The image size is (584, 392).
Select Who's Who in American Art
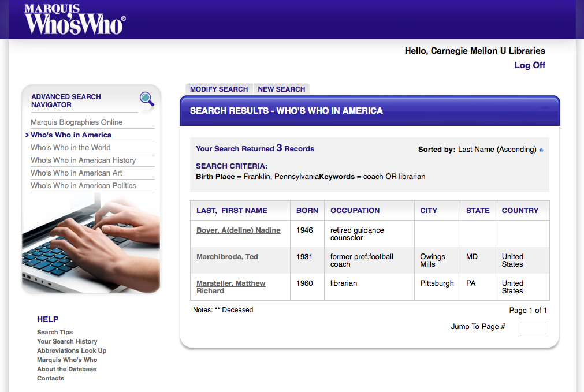(x=76, y=173)
